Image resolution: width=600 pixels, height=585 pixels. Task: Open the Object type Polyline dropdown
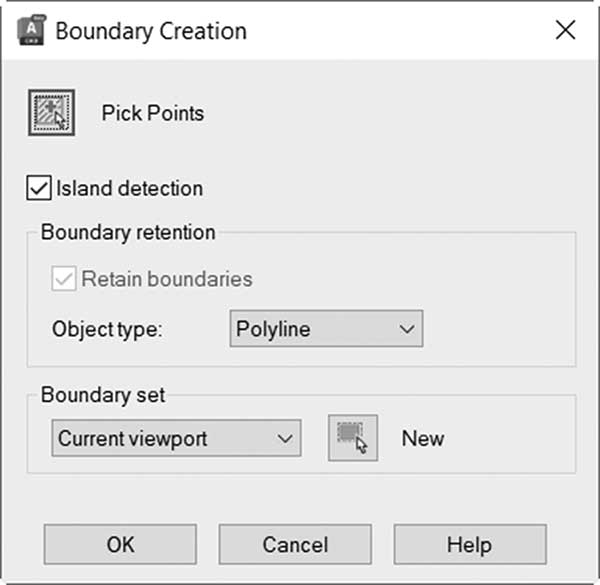(x=326, y=329)
